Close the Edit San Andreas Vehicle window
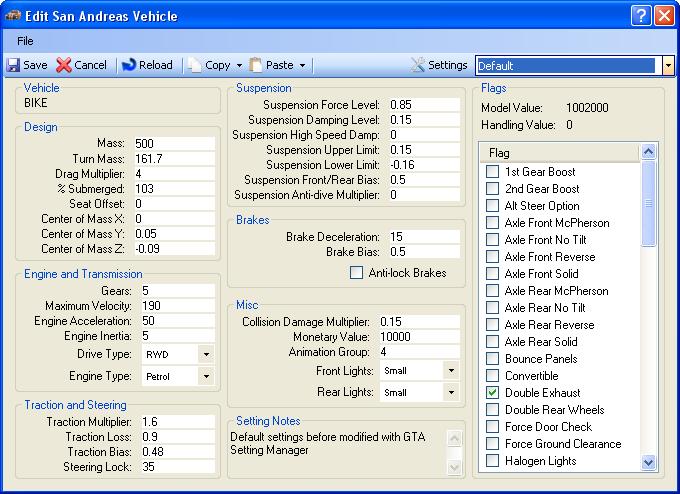This screenshot has height=494, width=680. point(664,16)
